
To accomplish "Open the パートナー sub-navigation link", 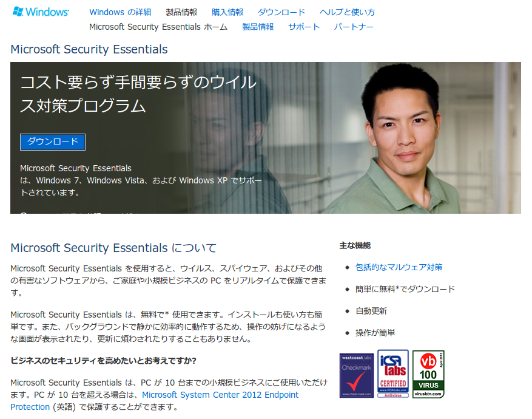I will (354, 27).
